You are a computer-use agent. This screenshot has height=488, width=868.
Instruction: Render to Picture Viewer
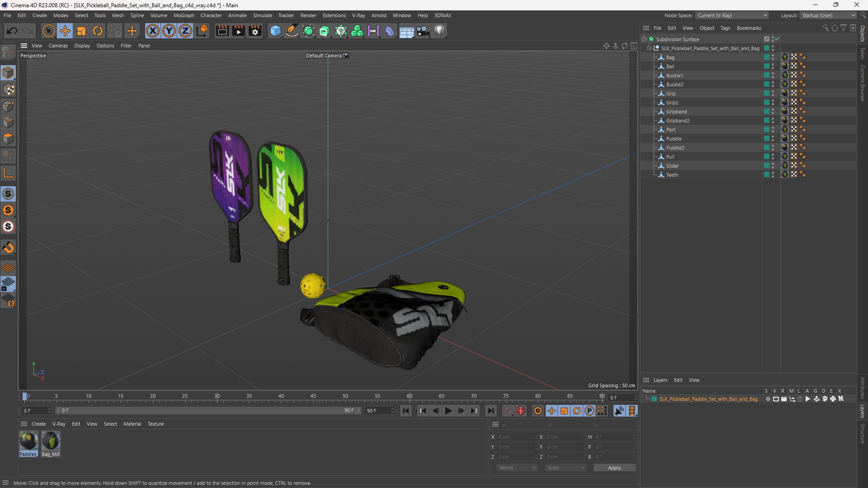238,31
